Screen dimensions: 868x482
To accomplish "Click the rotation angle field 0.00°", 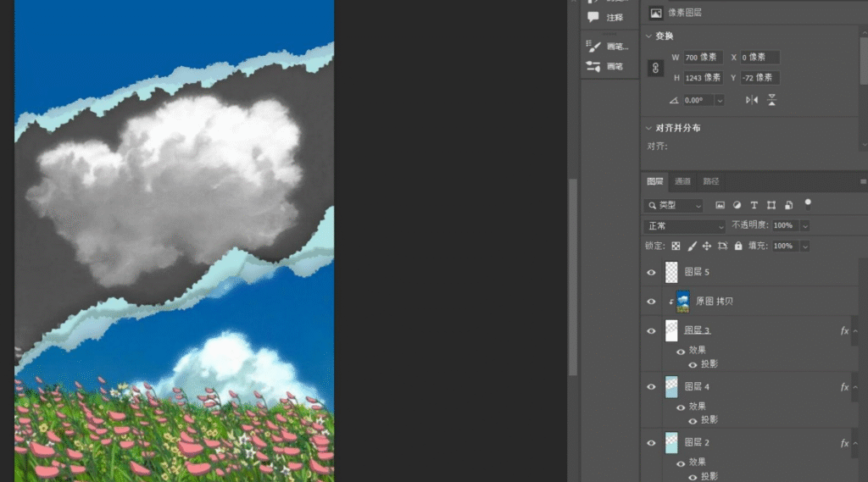I will (698, 100).
